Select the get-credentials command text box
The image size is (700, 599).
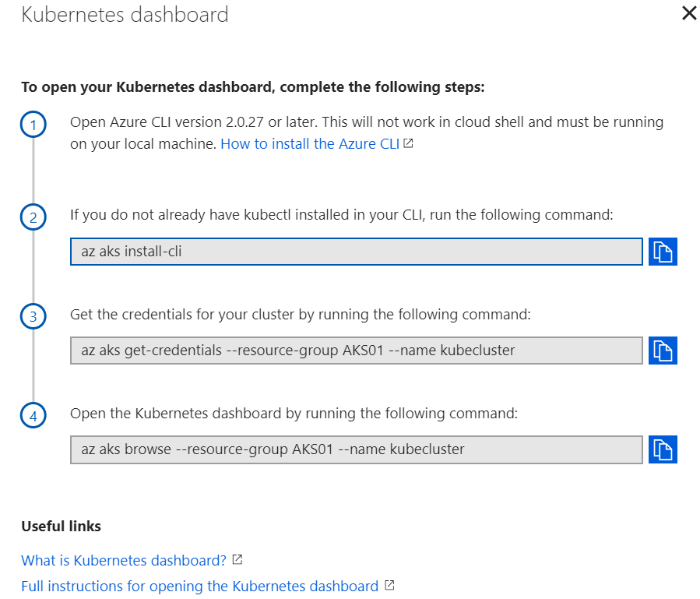pyautogui.click(x=356, y=351)
